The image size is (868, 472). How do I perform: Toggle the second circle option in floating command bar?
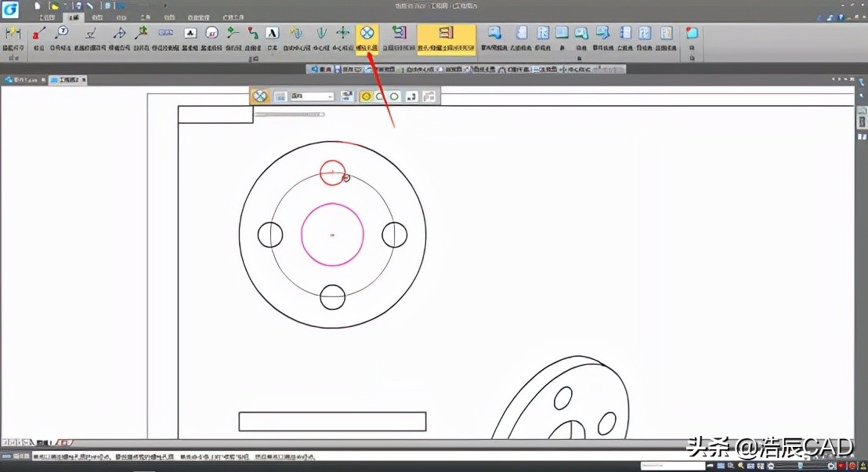pos(380,96)
